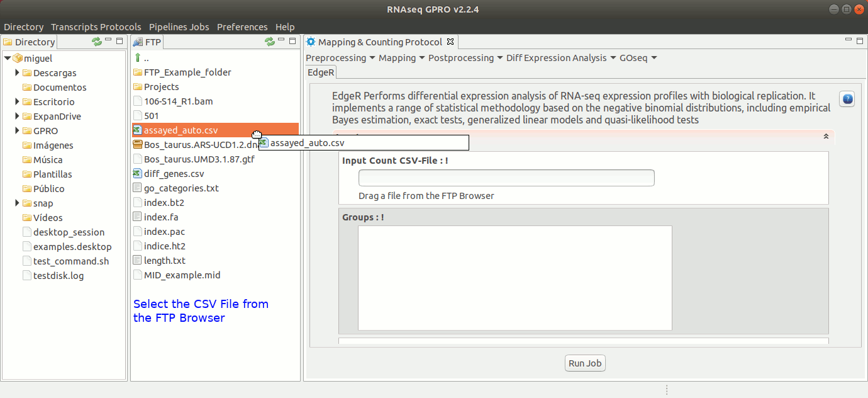Minimize the Directory panel
868x398 pixels.
108,40
